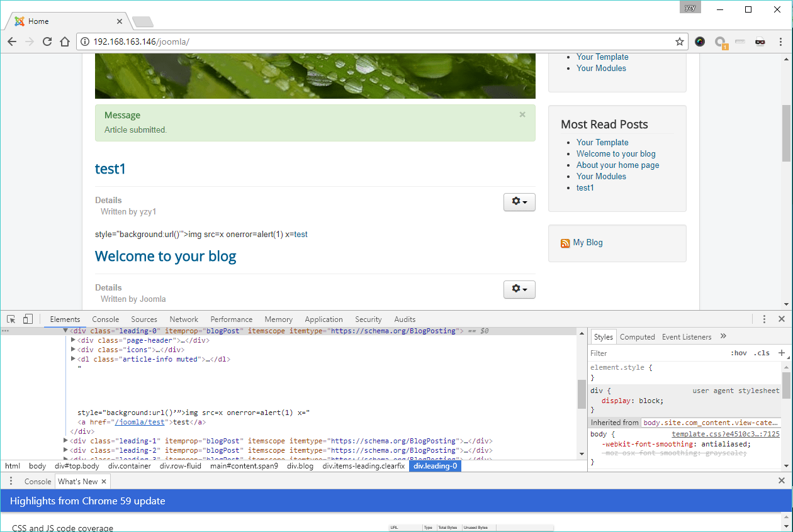Open the Computed styles tab

637,337
